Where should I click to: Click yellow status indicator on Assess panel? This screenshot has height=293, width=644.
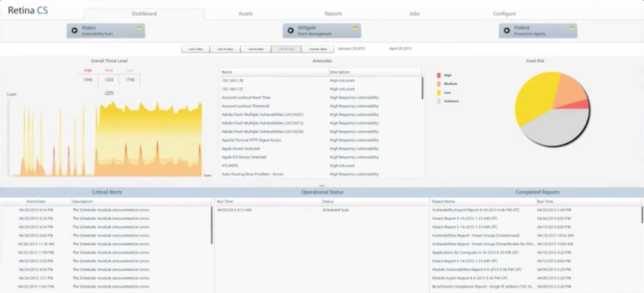139,28
